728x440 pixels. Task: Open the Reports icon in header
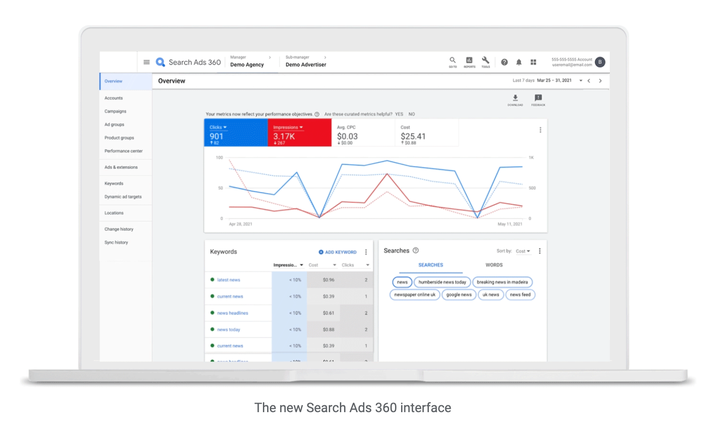(x=469, y=62)
